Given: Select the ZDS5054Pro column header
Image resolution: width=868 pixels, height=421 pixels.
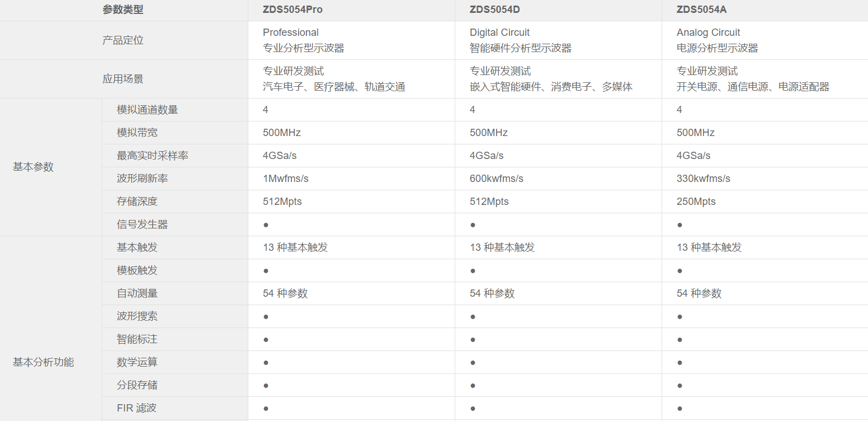Looking at the screenshot, I should tap(351, 10).
